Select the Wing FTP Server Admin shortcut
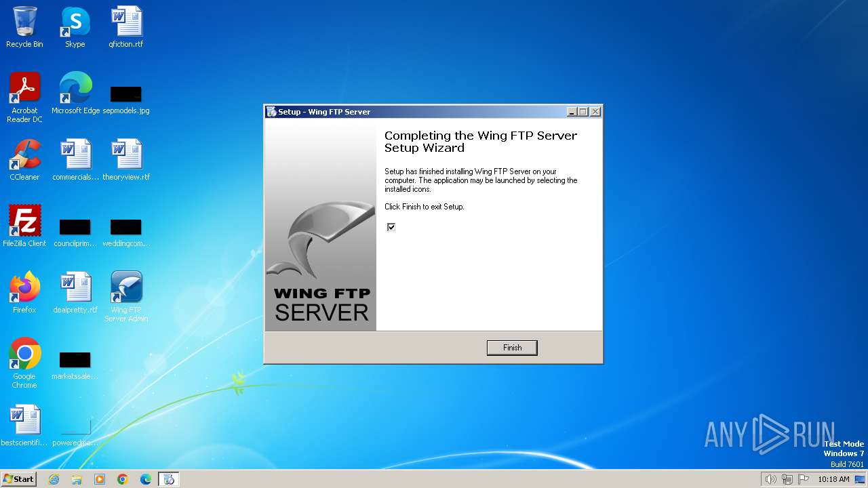Viewport: 868px width, 488px height. tap(126, 297)
